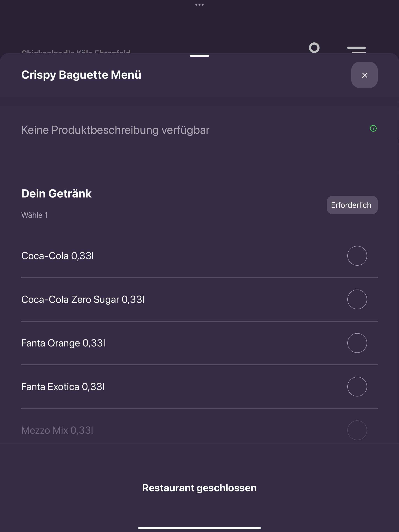Click the Mezzo Mix 0,33l label
The image size is (399, 532).
tap(57, 430)
